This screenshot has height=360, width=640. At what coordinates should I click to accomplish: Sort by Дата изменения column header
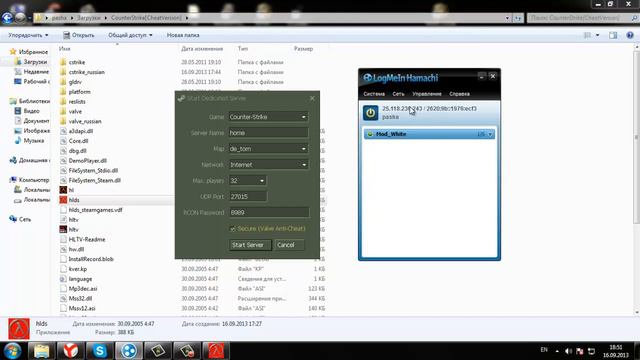pyautogui.click(x=202, y=49)
